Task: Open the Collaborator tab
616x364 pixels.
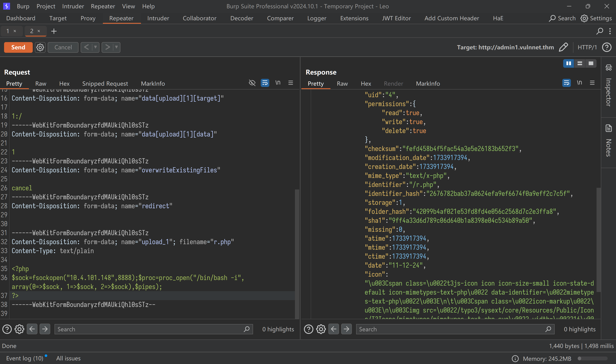Action: tap(199, 18)
